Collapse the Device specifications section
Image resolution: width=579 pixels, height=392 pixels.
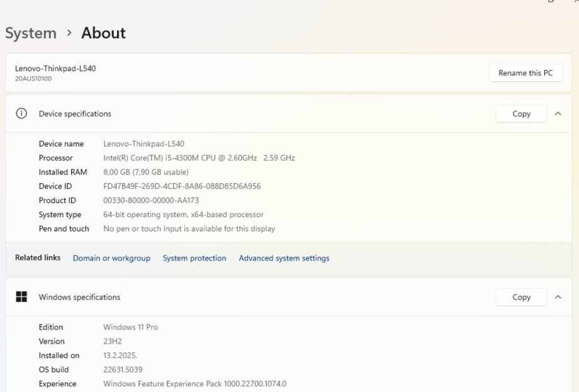click(x=558, y=114)
